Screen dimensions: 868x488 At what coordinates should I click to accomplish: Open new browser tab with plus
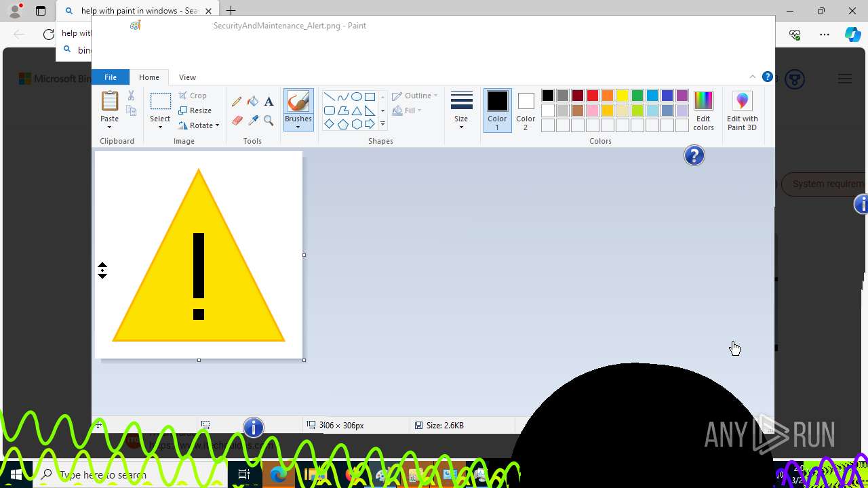pyautogui.click(x=231, y=11)
